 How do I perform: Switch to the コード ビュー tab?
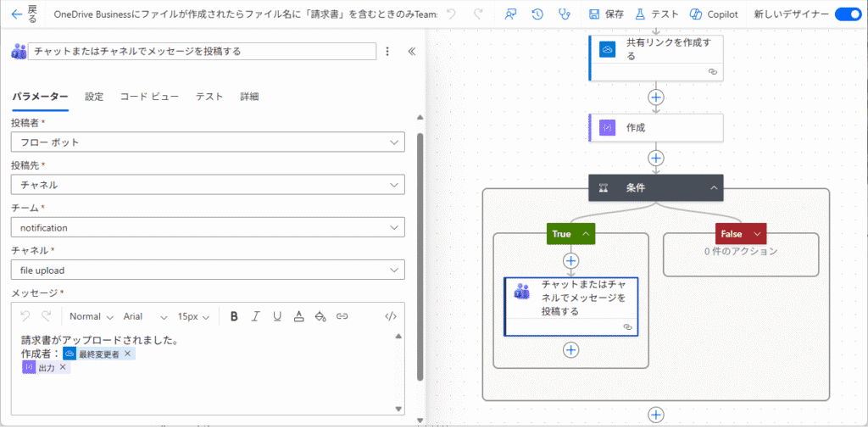point(149,97)
